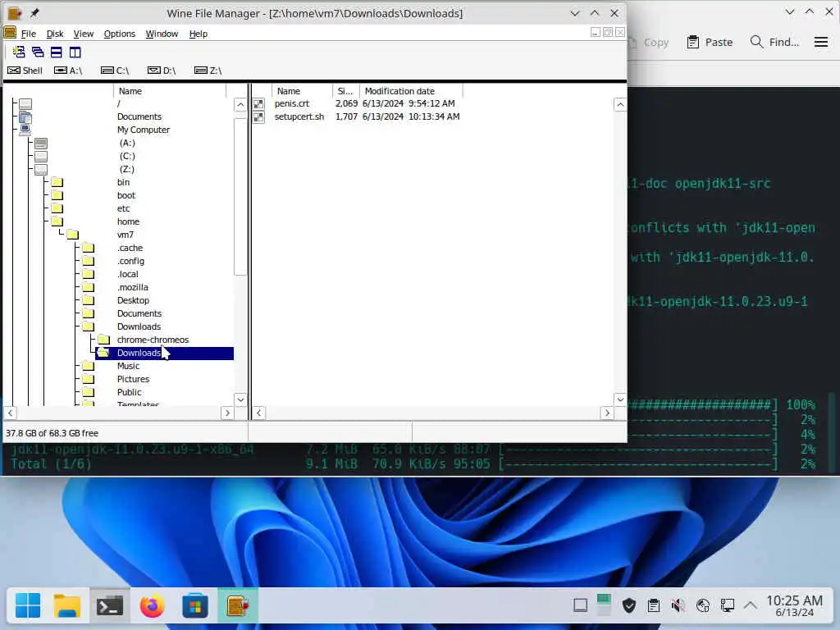Click the tile horizontally toolbar icon
840x630 pixels.
coord(57,52)
